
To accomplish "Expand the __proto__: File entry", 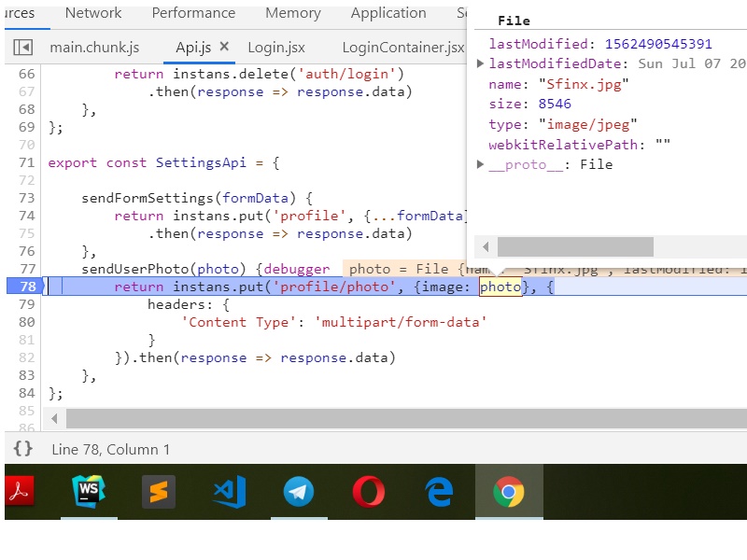I will point(481,164).
